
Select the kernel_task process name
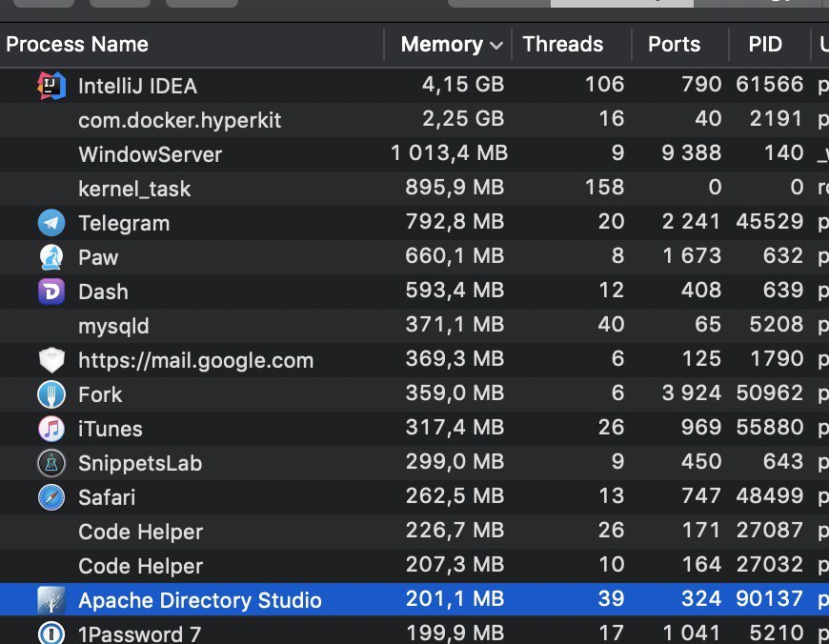tap(134, 189)
